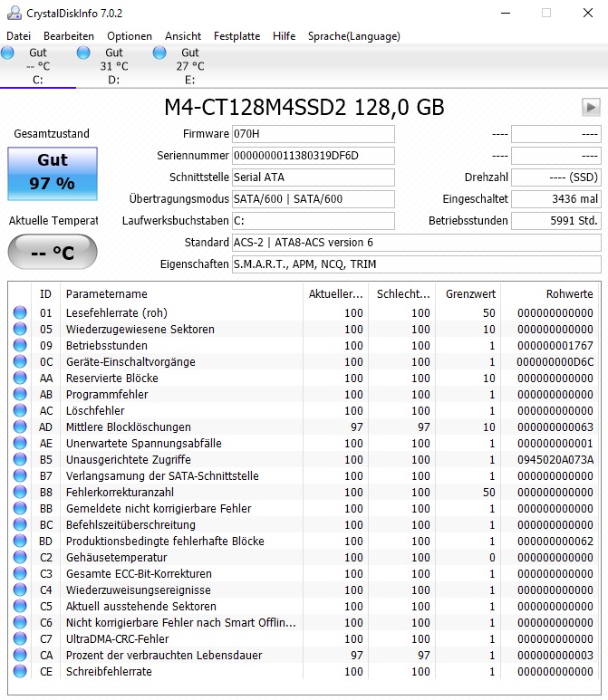The width and height of the screenshot is (608, 700).
Task: Select Produktionsbedingte fehlerhafte Blöcke parameter
Action: click(165, 541)
